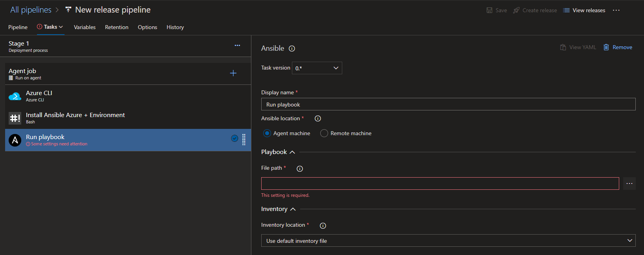Open Stage 1 more options ellipsis
Viewport: 644px width, 255px height.
[237, 46]
